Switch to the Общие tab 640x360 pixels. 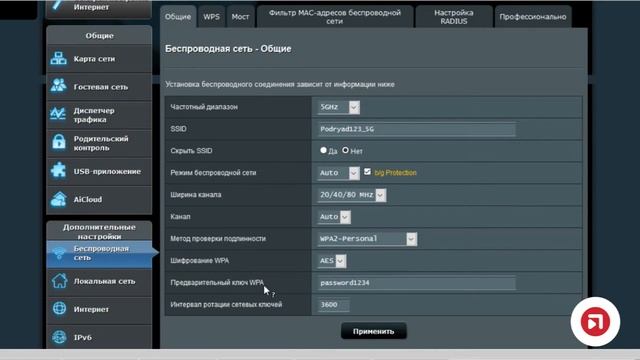click(x=178, y=17)
